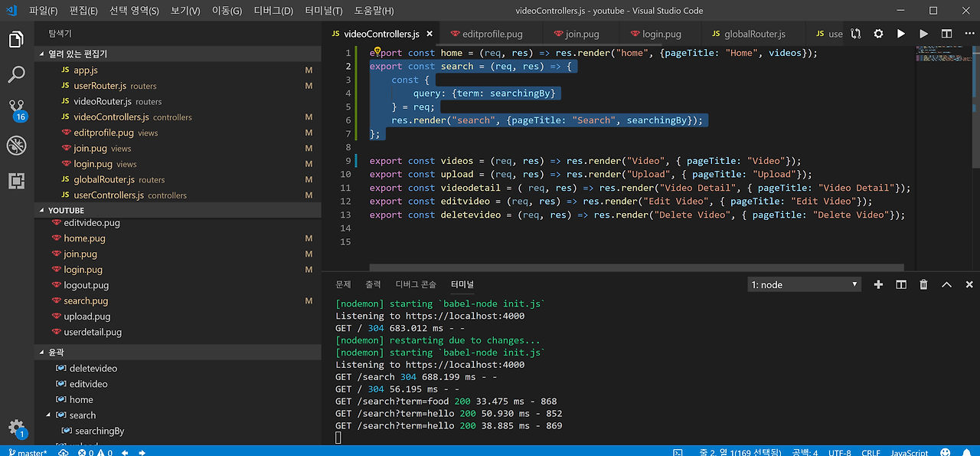Open search.pug in the file explorer
The width and height of the screenshot is (980, 456).
[x=86, y=301]
